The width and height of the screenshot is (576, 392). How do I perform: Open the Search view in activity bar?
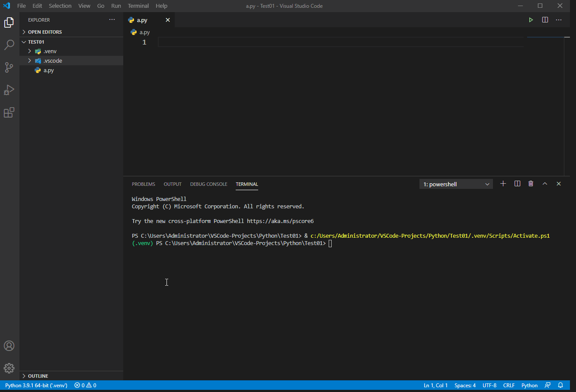(9, 45)
